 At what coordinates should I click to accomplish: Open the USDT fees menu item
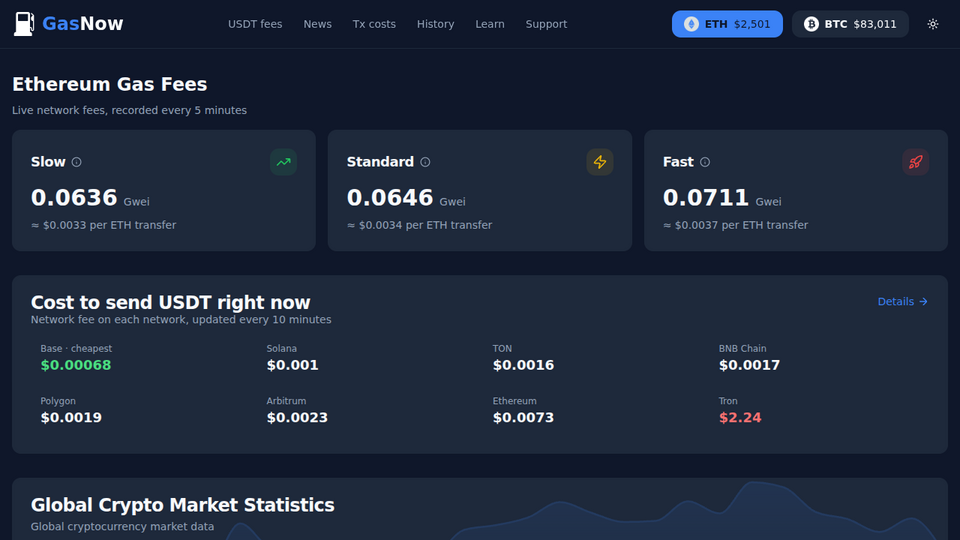pos(255,24)
